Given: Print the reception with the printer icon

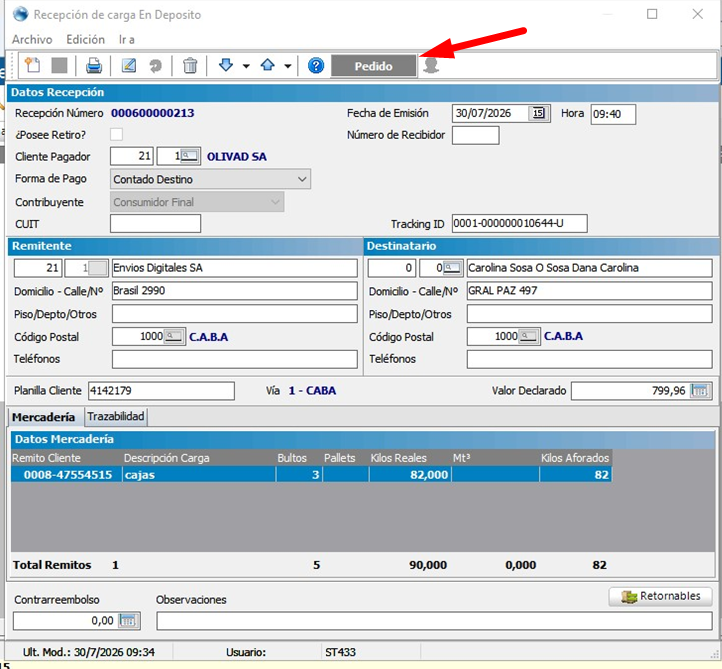Looking at the screenshot, I should [94, 65].
